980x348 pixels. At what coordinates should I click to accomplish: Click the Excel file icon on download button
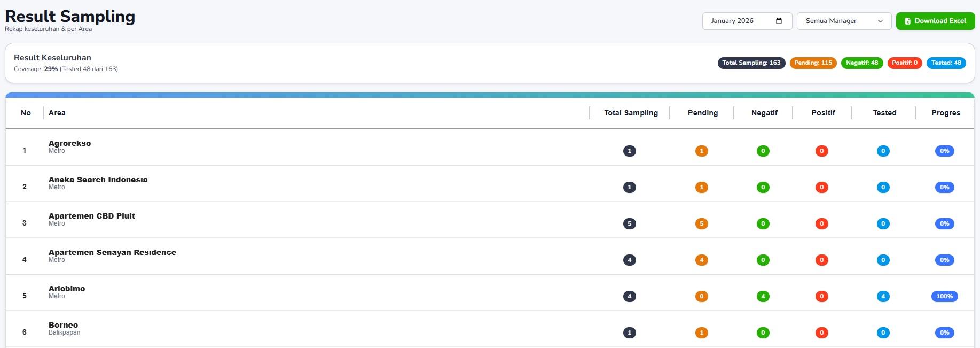[x=907, y=21]
